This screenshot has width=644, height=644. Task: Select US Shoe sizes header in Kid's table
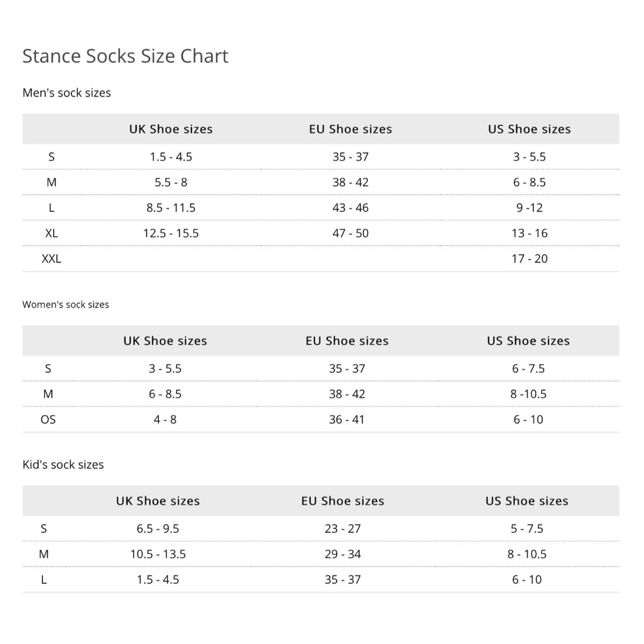click(526, 501)
